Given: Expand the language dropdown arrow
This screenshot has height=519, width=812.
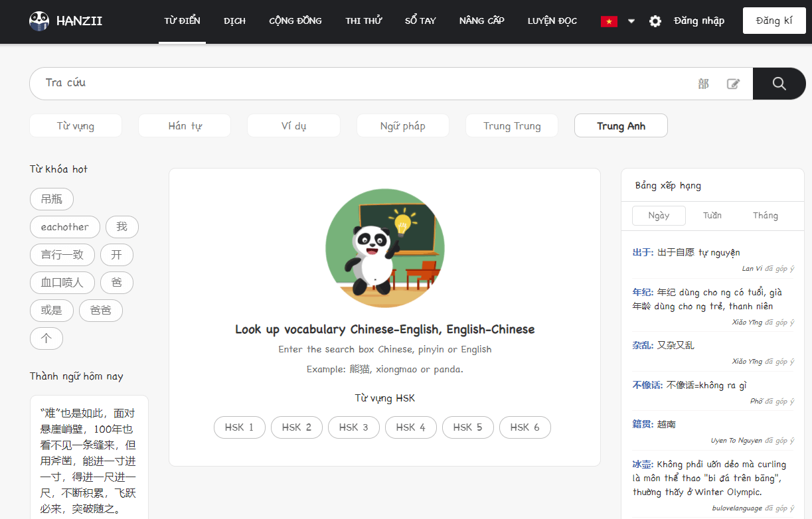Looking at the screenshot, I should pyautogui.click(x=631, y=21).
